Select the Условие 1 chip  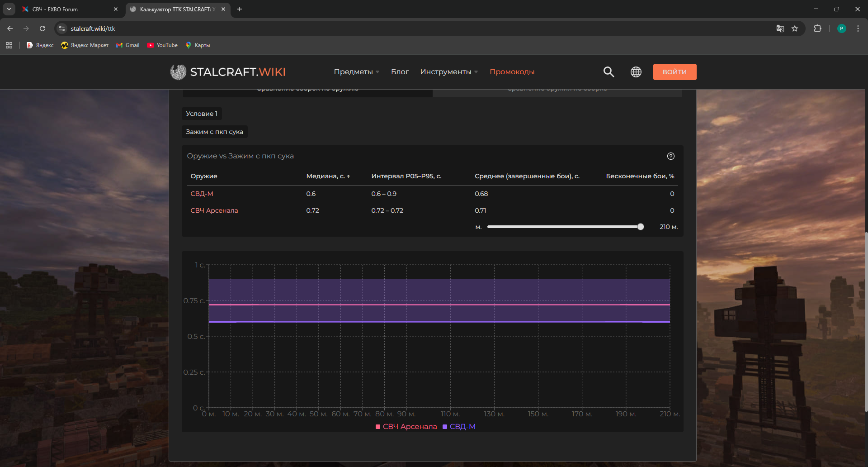coord(202,114)
